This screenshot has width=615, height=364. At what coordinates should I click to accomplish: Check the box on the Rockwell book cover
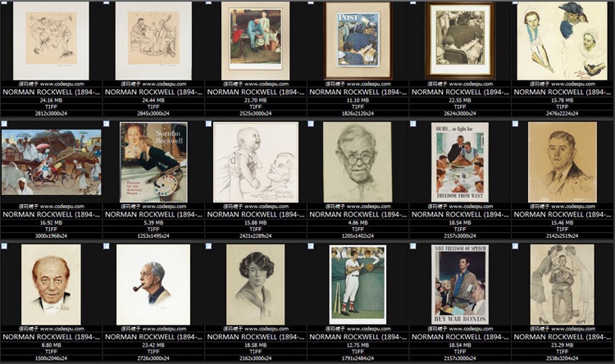pyautogui.click(x=107, y=124)
